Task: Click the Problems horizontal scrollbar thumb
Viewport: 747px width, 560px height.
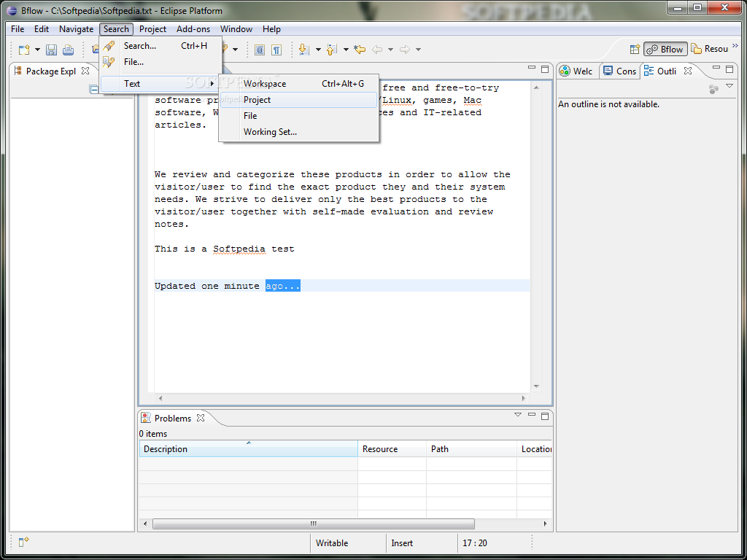Action: [314, 524]
